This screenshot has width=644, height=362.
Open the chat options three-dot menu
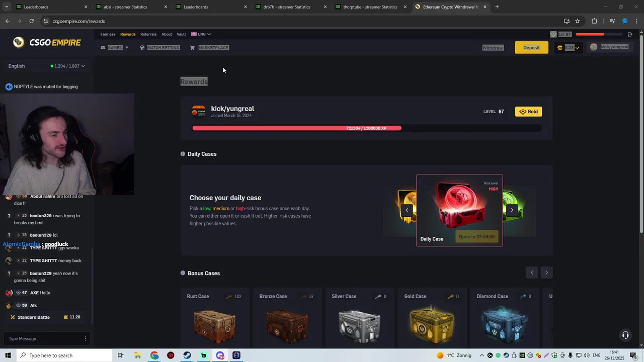point(86,339)
